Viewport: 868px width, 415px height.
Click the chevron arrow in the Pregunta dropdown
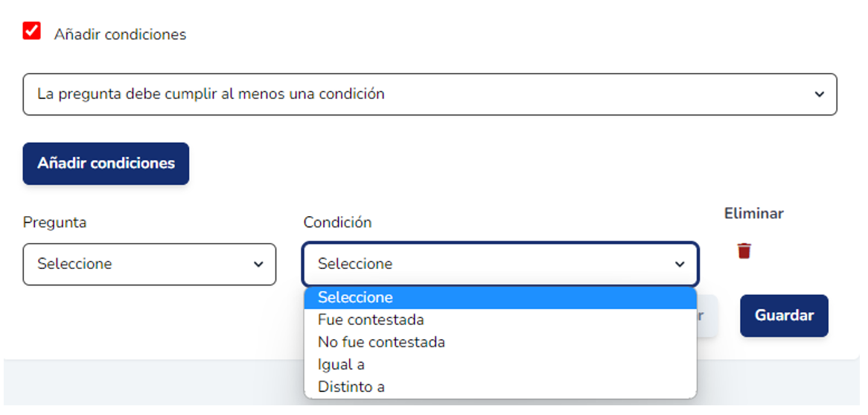pyautogui.click(x=258, y=264)
